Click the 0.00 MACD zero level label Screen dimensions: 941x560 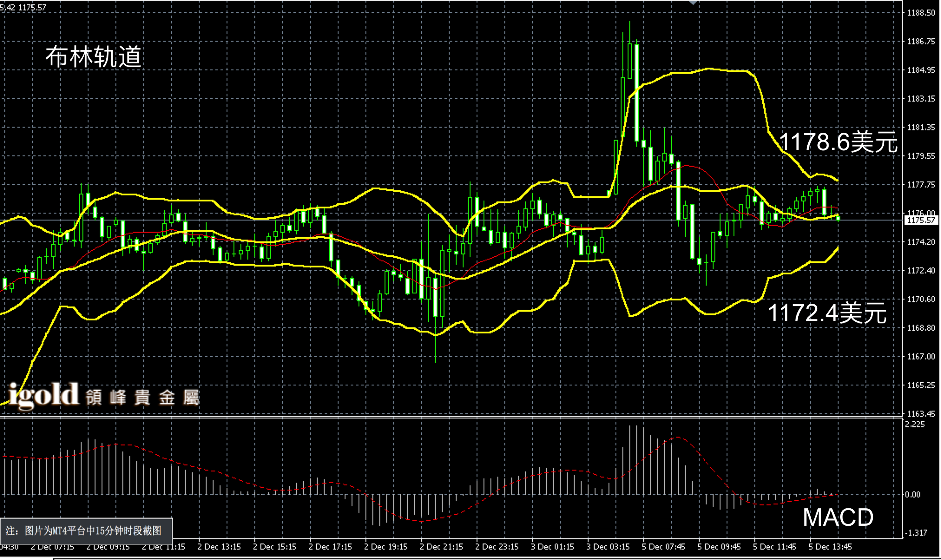[x=912, y=494]
